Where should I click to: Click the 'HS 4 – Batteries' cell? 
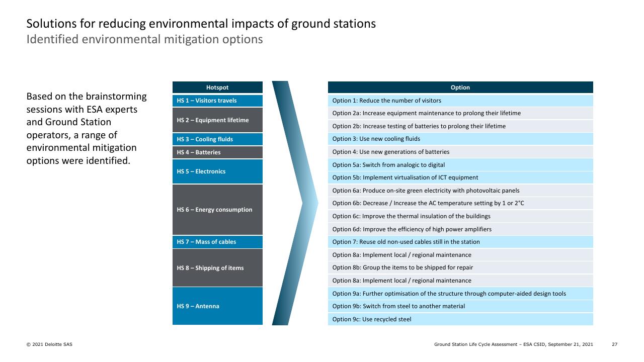217,152
